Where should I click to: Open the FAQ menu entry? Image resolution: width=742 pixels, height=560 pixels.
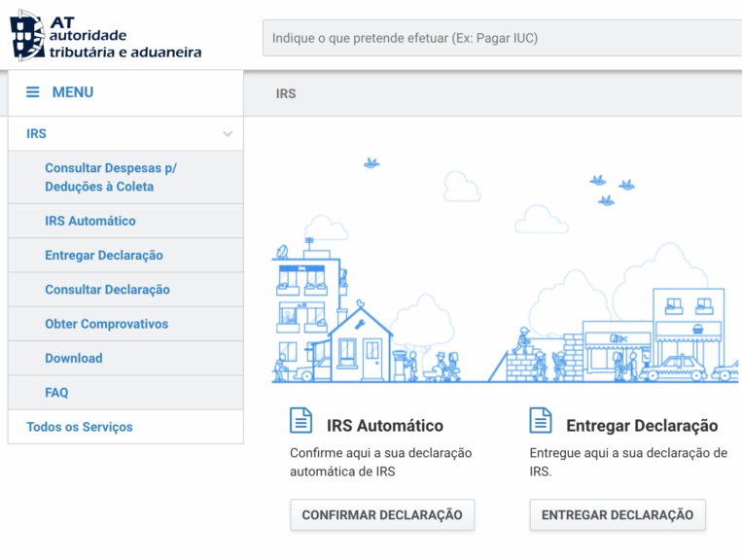pos(56,393)
